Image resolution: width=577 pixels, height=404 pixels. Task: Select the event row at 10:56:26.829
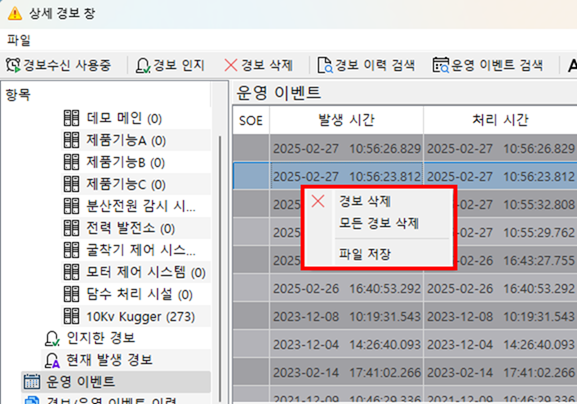(x=405, y=148)
